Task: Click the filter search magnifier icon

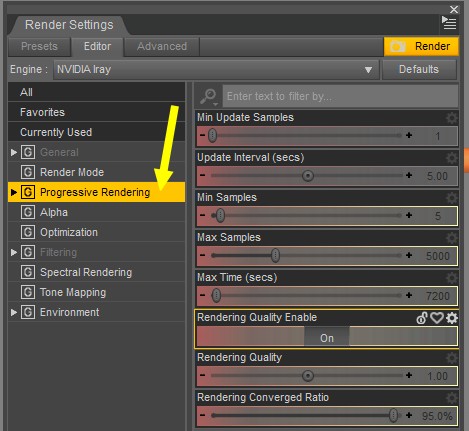Action: click(x=209, y=96)
